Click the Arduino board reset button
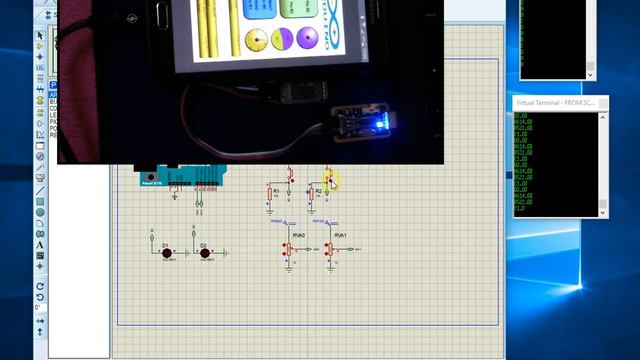640x360 pixels. (x=151, y=177)
